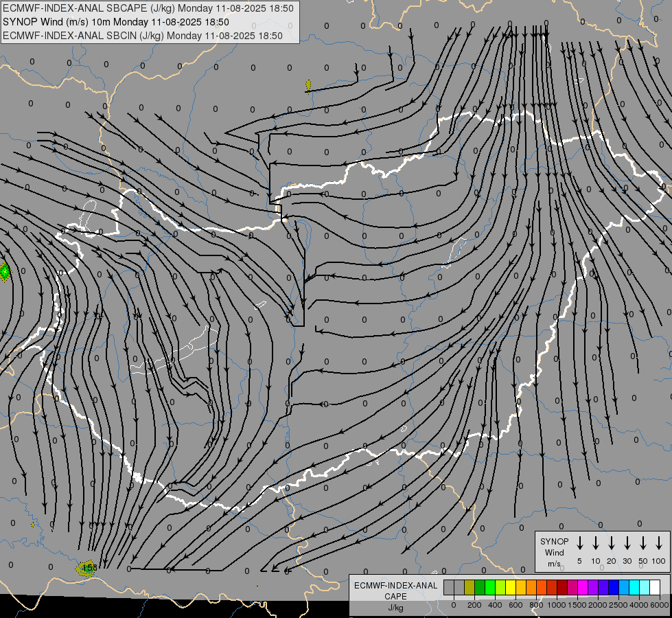Image resolution: width=672 pixels, height=618 pixels.
Task: Select the yellow-green swatch right of 400
Action: pos(500,588)
